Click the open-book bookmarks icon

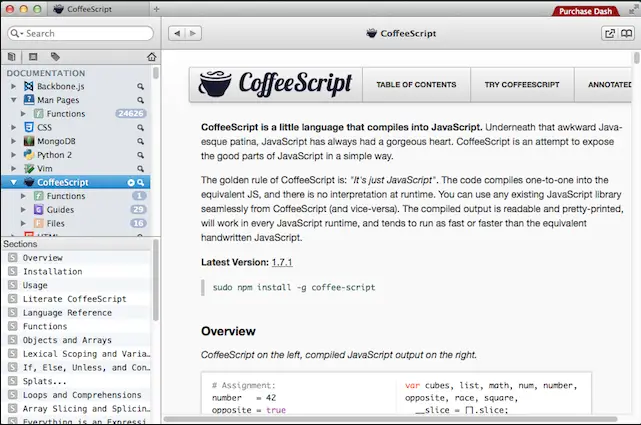[x=626, y=34]
